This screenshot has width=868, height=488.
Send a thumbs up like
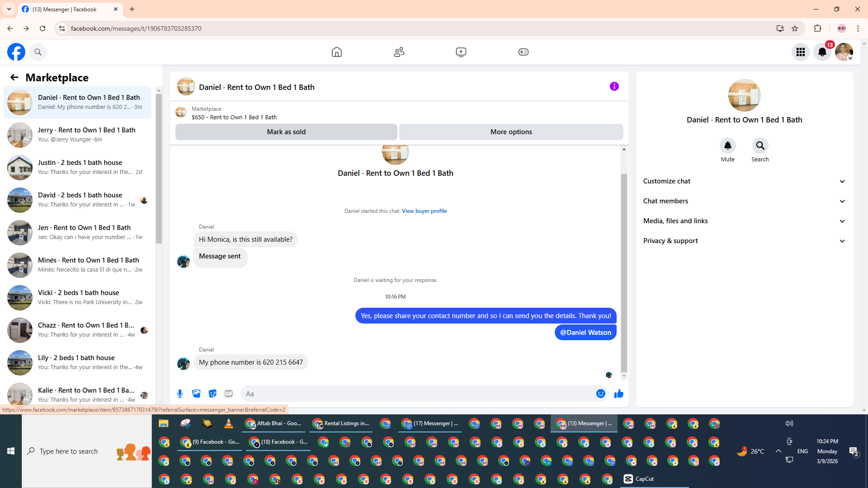tap(618, 394)
